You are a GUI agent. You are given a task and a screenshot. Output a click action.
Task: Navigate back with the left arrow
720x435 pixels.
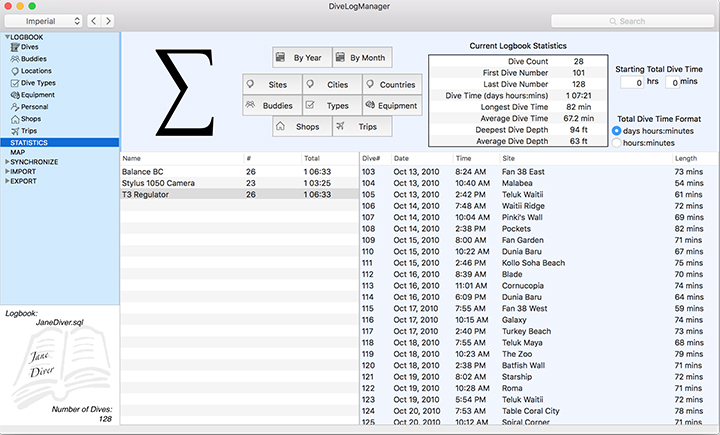pos(93,20)
